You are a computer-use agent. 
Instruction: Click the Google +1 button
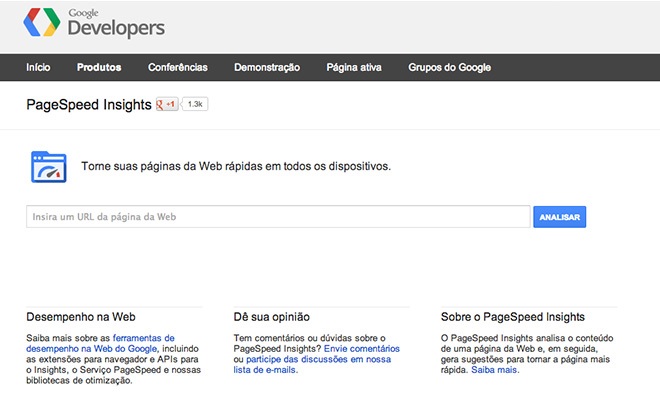pyautogui.click(x=167, y=104)
